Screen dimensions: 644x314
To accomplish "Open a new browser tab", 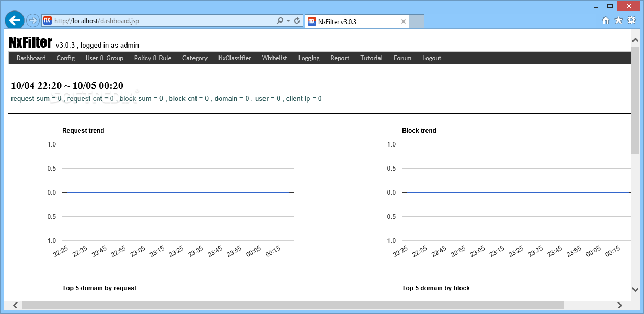I will click(x=417, y=21).
